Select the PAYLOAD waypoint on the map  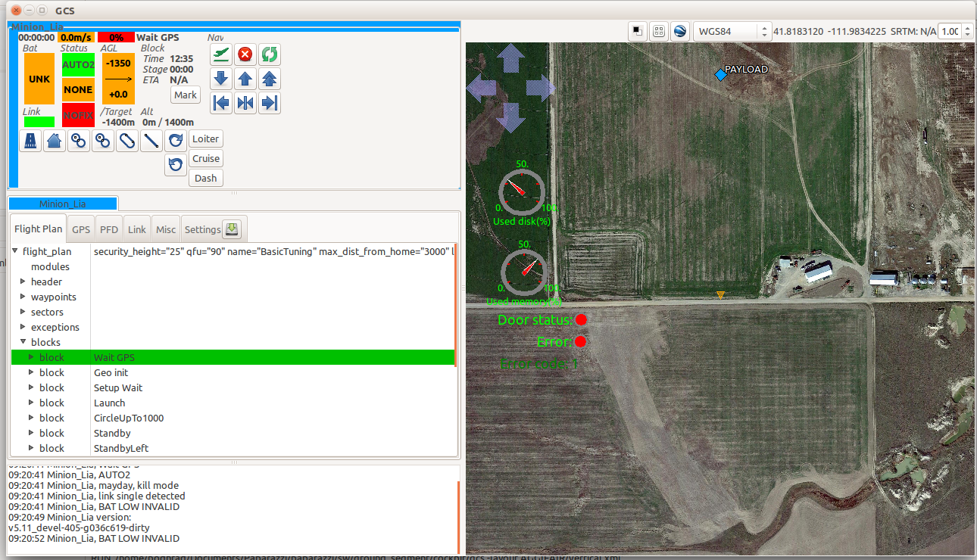721,74
